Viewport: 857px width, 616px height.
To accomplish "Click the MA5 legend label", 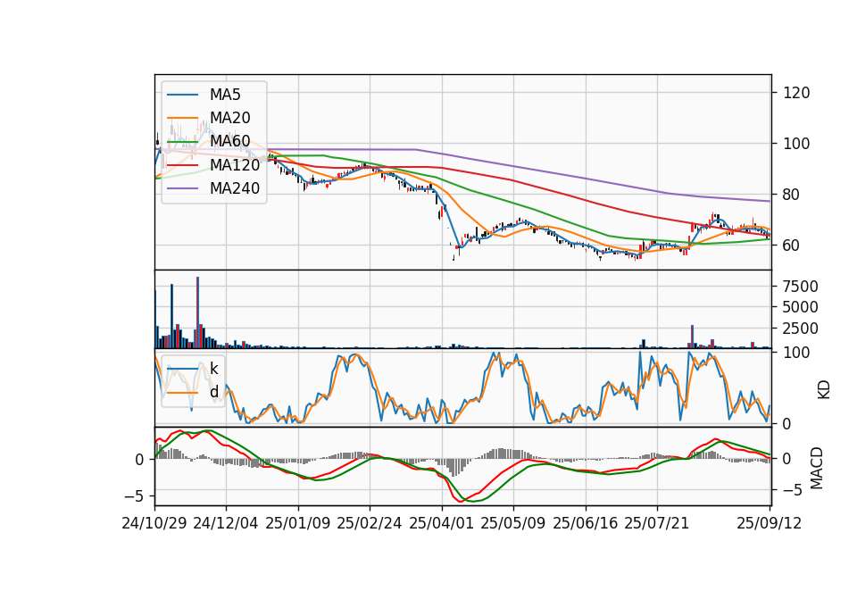I will [x=225, y=95].
